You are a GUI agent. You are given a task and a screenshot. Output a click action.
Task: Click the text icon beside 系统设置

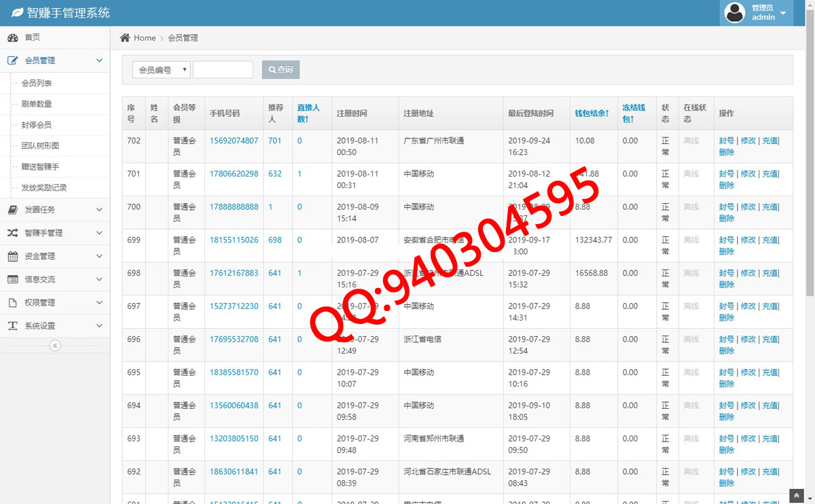tap(12, 326)
